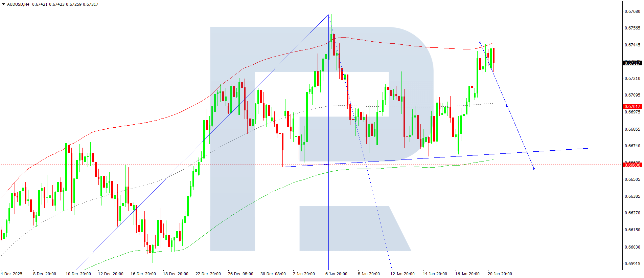This screenshot has height=278, width=644.
Task: Click the 4 Dec 2025 date label
Action: pos(11,274)
